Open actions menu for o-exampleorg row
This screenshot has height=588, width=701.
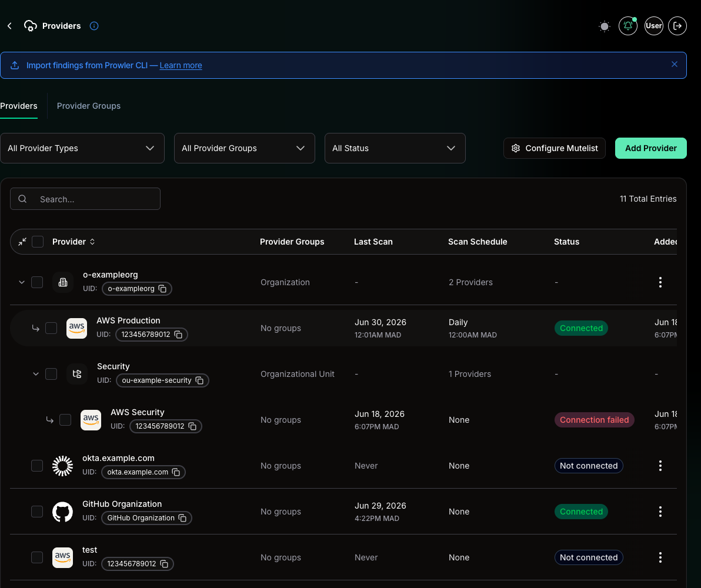[660, 282]
